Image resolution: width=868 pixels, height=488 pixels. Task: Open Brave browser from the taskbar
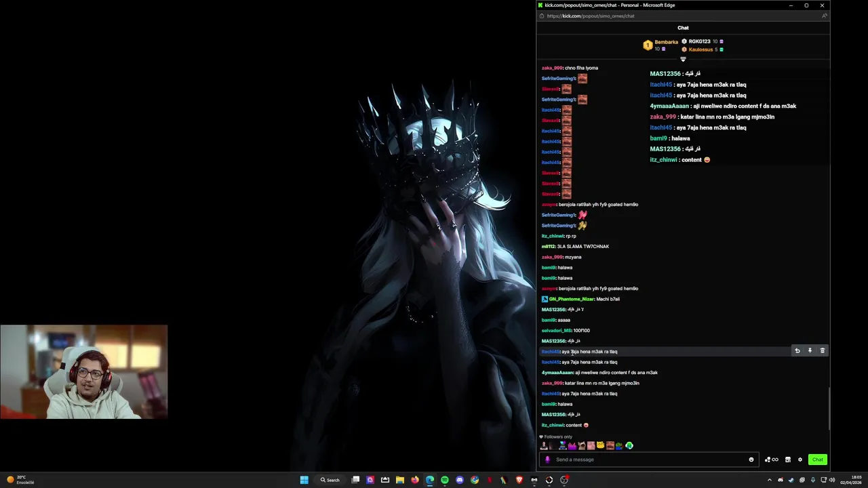(x=519, y=480)
